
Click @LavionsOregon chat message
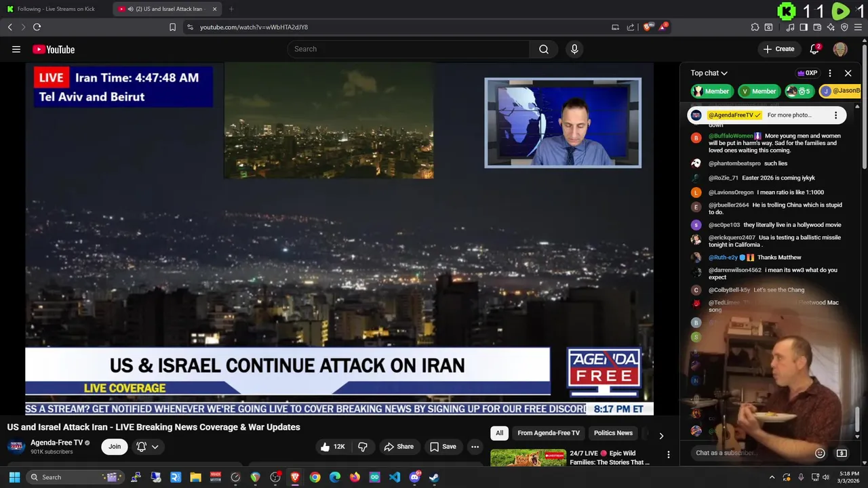(766, 192)
